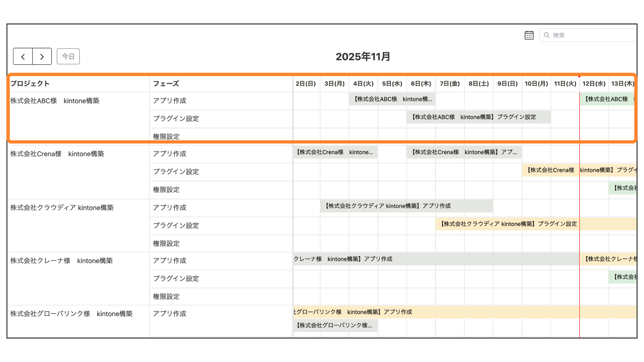Click the フェーズ column header

pyautogui.click(x=166, y=84)
